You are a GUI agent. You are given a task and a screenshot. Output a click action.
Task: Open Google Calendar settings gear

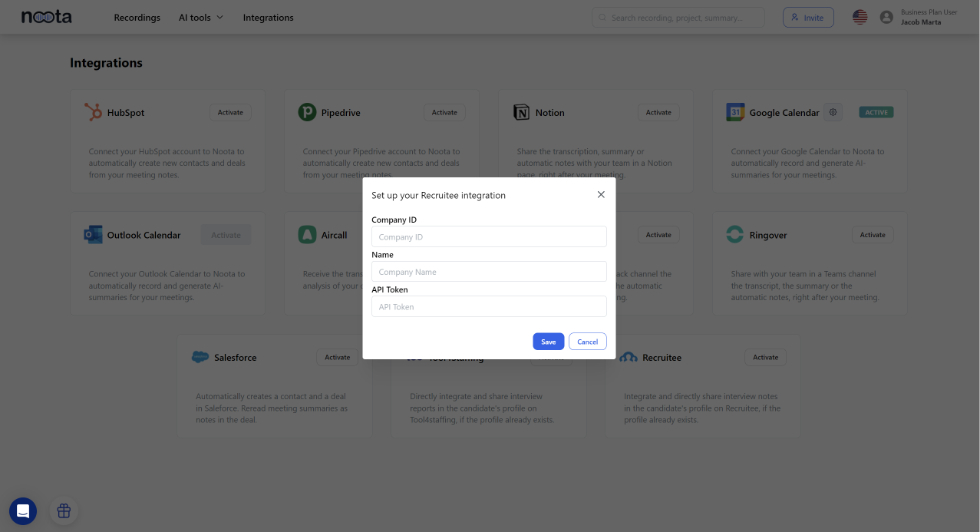pyautogui.click(x=833, y=112)
